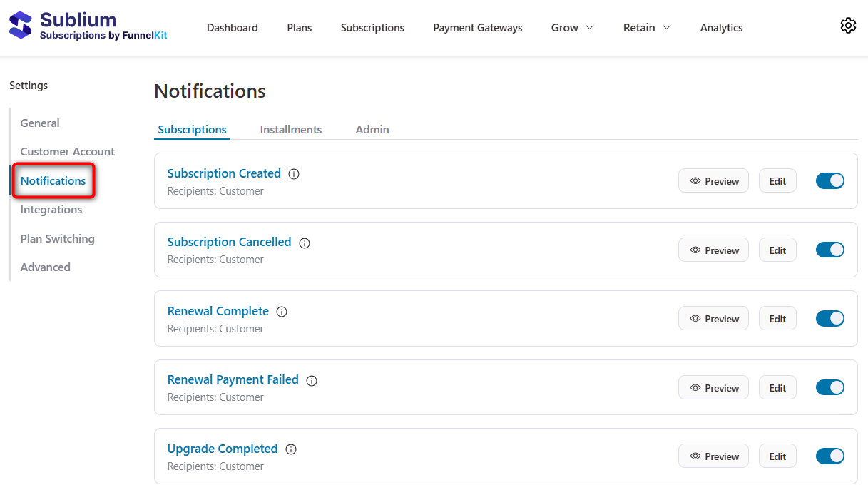Toggle Upgrade Completed notification switch
The height and width of the screenshot is (495, 868).
[x=830, y=456]
